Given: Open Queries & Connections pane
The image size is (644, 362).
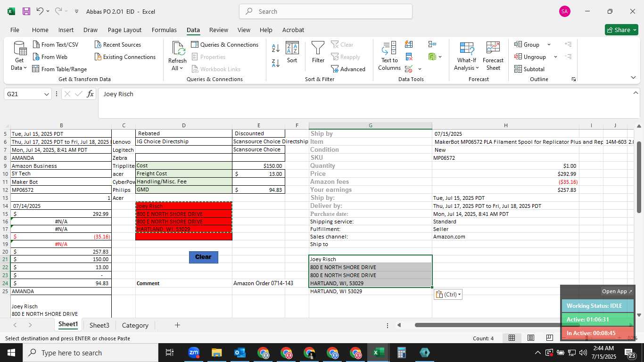Looking at the screenshot, I should (224, 45).
